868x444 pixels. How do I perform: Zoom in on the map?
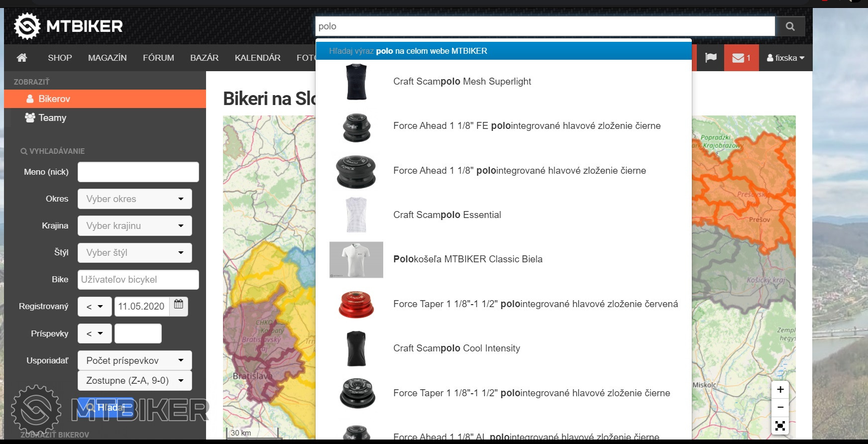click(780, 390)
